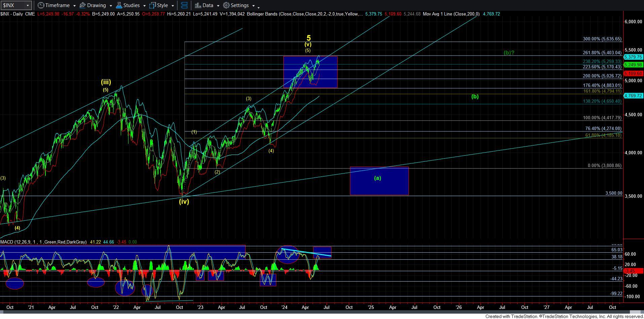Select the blue (a) target box
Image resolution: width=644 pixels, height=319 pixels.
pyautogui.click(x=379, y=181)
